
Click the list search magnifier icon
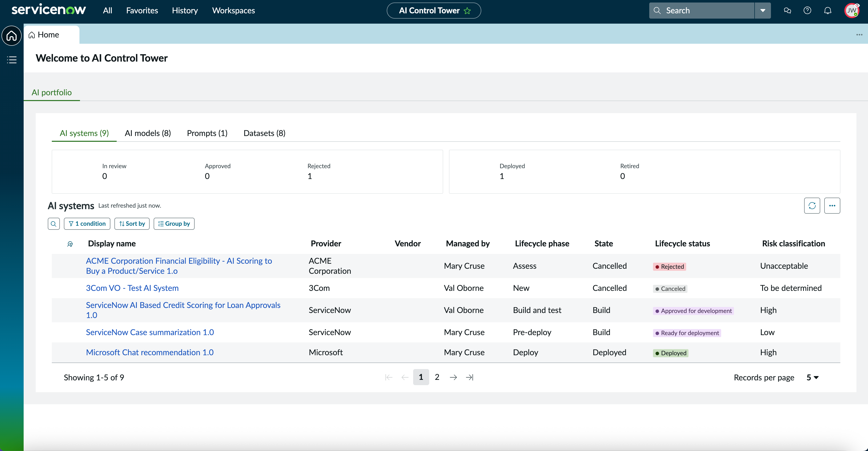pyautogui.click(x=54, y=224)
